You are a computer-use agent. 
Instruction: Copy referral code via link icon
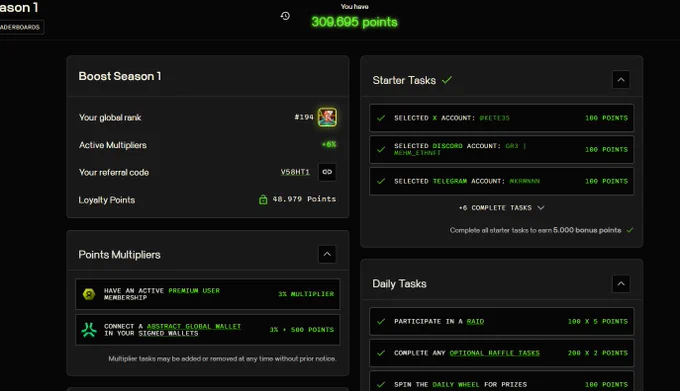point(327,172)
